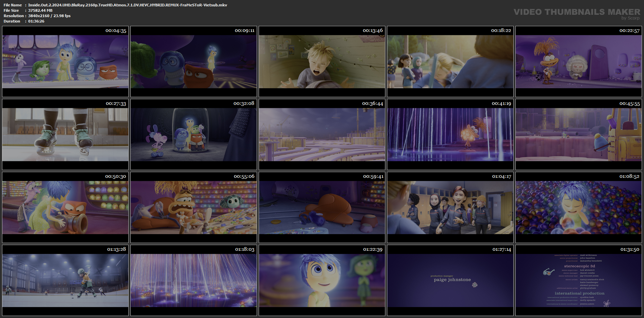Open the yellow construction vehicle frame at 00:45:55
644x318 pixels.
578,134
